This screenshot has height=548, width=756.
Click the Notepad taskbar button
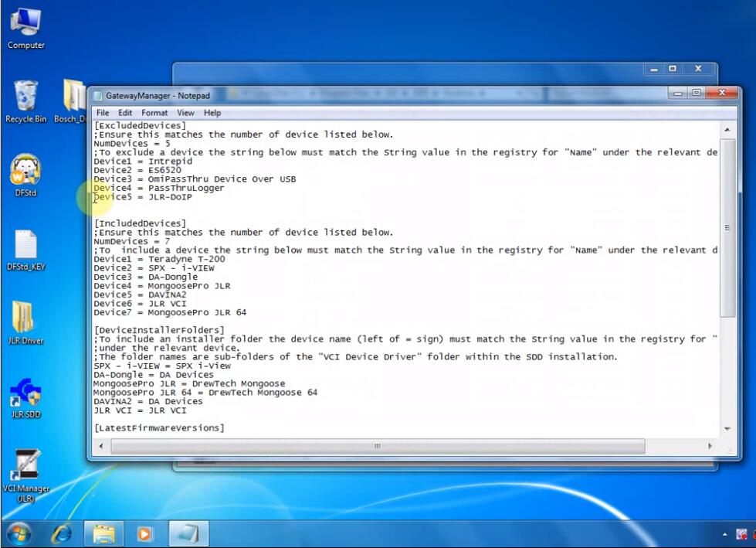pyautogui.click(x=188, y=534)
